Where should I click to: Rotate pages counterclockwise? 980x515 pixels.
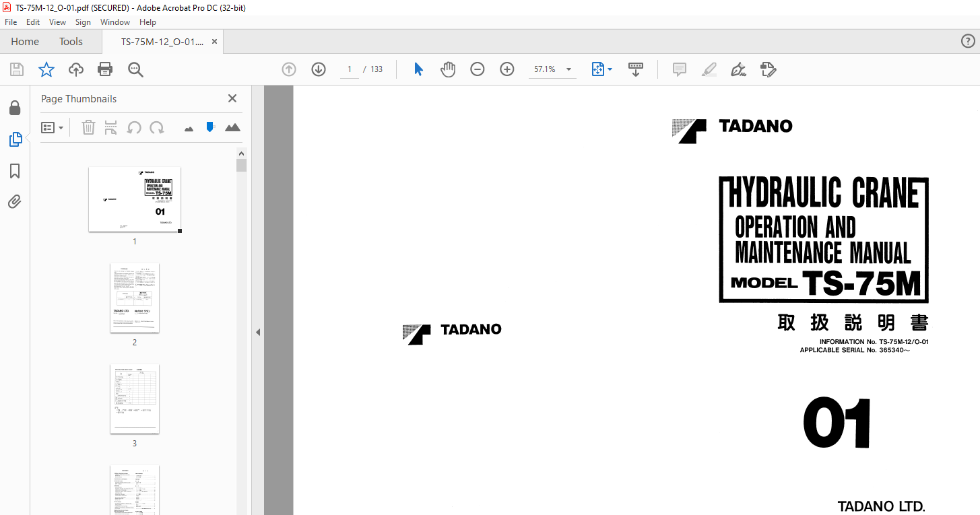(x=134, y=127)
